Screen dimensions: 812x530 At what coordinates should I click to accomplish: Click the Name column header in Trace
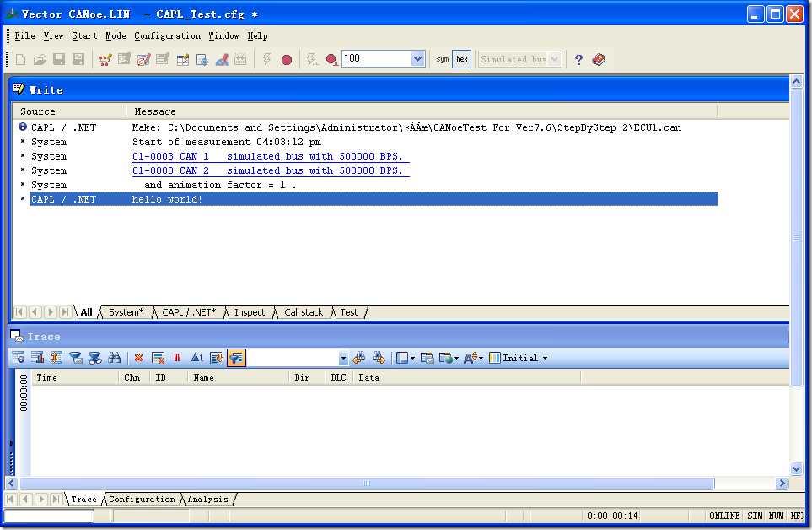(239, 378)
